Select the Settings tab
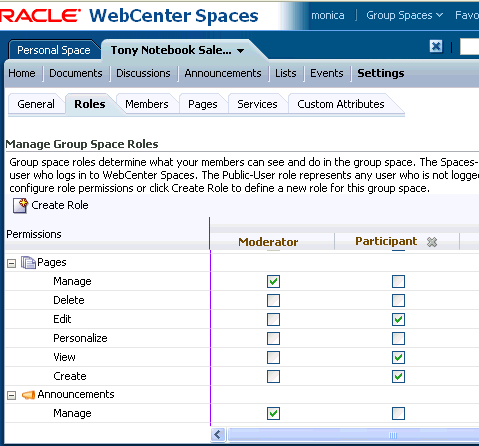 [381, 73]
